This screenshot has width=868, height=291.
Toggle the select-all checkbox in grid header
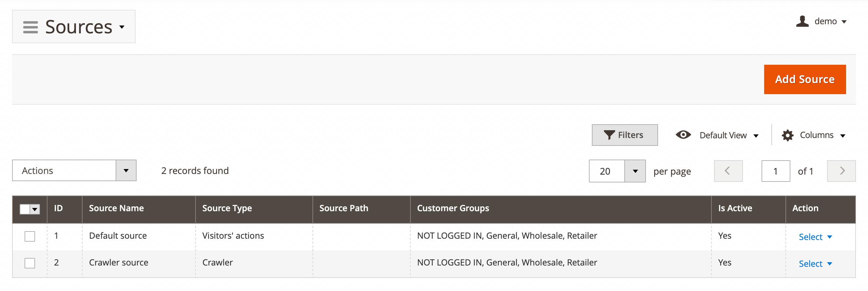pos(26,209)
